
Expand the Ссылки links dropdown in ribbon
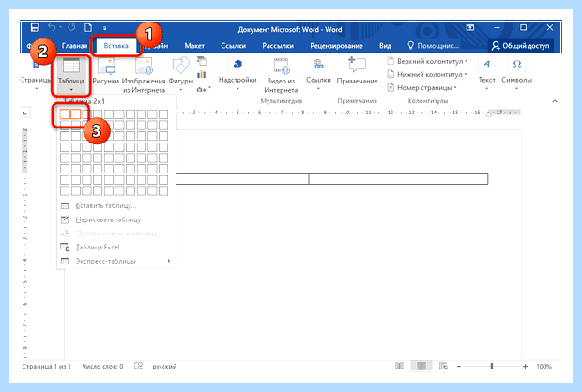pos(318,74)
